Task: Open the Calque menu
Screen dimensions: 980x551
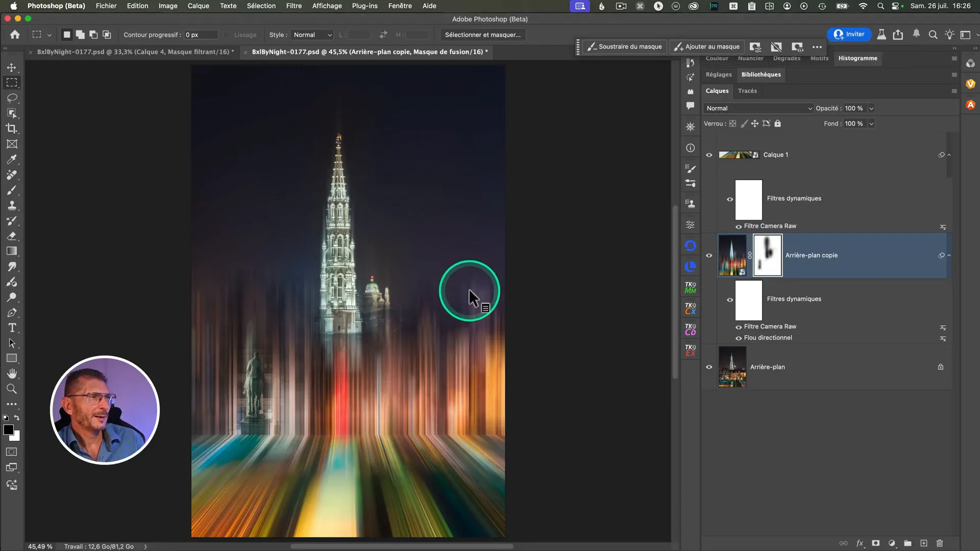Action: click(198, 6)
